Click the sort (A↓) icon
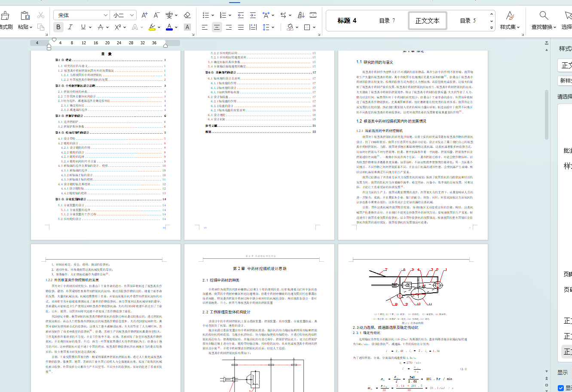The width and height of the screenshot is (572, 392). 301,15
